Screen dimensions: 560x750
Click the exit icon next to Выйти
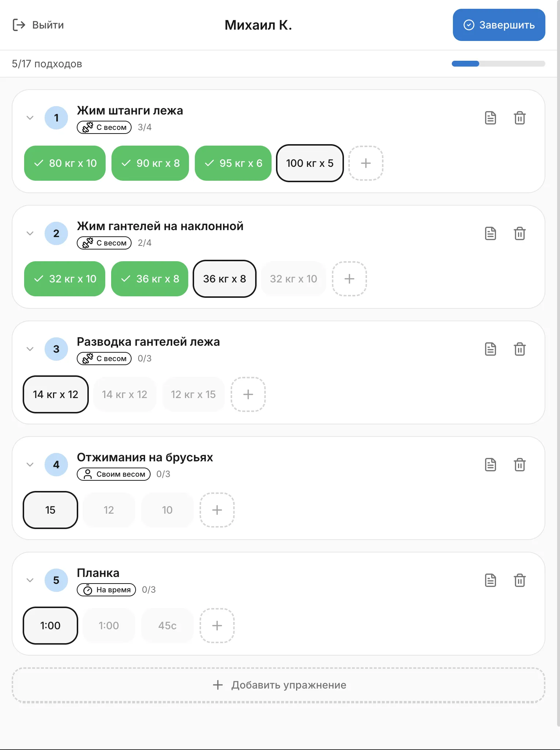(x=18, y=25)
